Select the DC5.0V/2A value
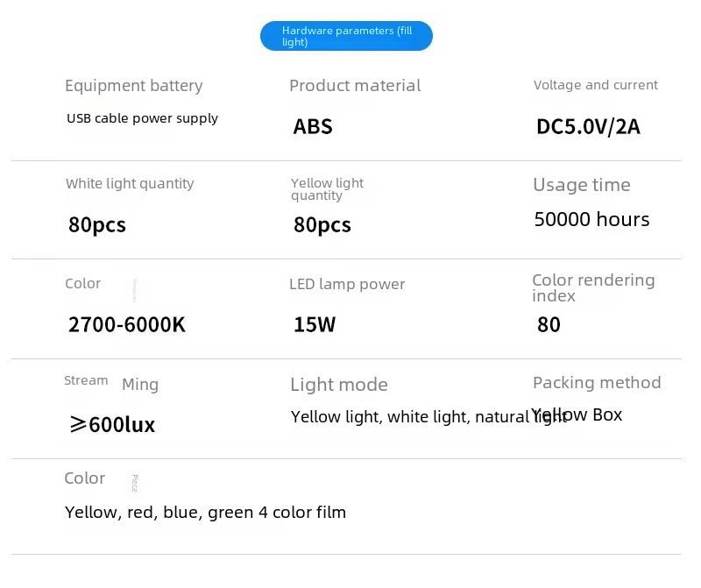 [x=588, y=127]
